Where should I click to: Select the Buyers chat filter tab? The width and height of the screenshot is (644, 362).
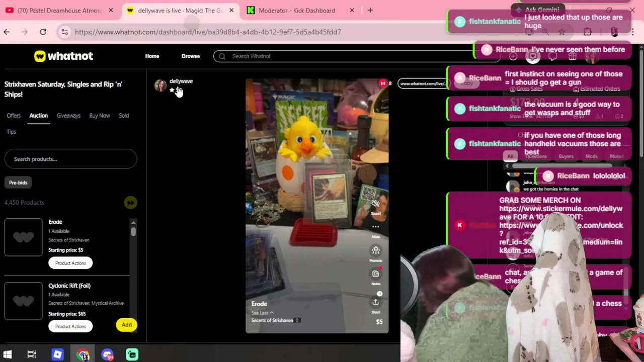click(x=566, y=156)
